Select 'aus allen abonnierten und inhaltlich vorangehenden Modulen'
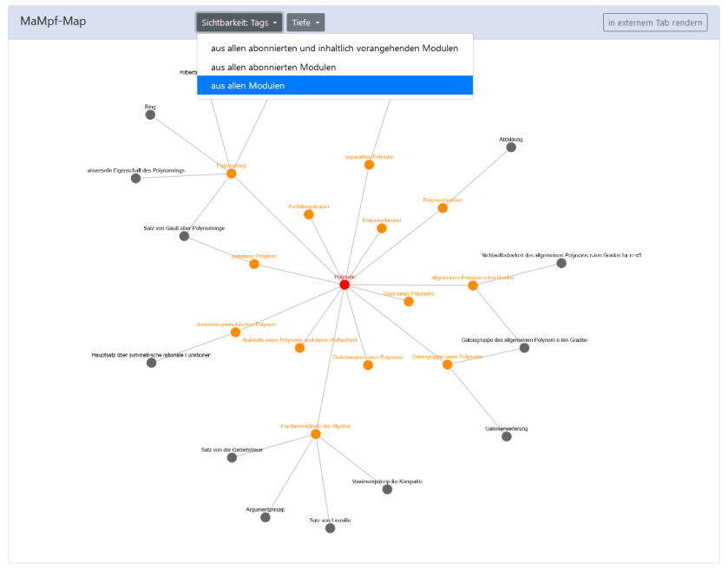The height and width of the screenshot is (570, 728). click(335, 49)
